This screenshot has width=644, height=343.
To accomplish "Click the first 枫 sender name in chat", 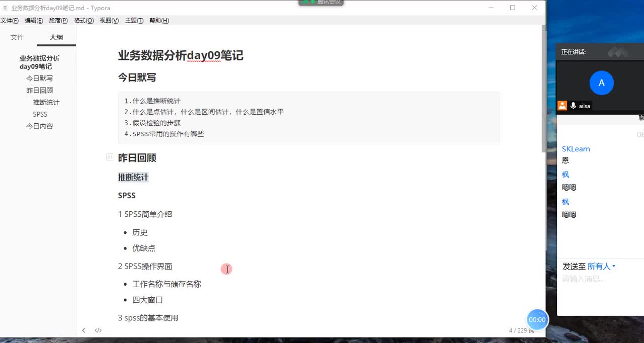I will (566, 175).
